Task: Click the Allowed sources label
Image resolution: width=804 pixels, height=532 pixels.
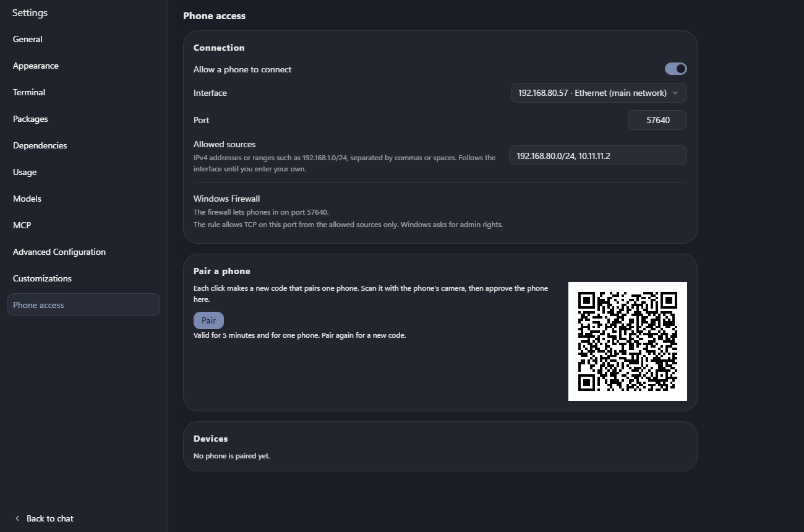Action: click(225, 144)
